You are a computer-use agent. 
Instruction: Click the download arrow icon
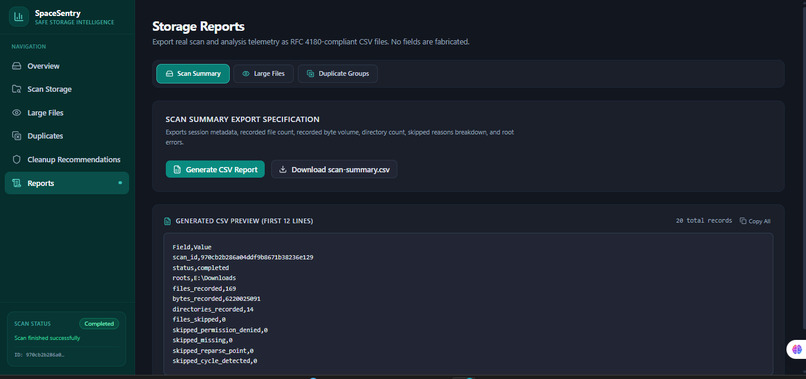click(x=282, y=169)
